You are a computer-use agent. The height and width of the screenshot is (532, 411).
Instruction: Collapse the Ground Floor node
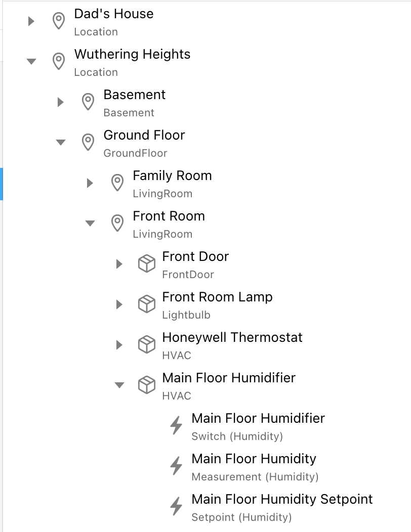(x=60, y=143)
